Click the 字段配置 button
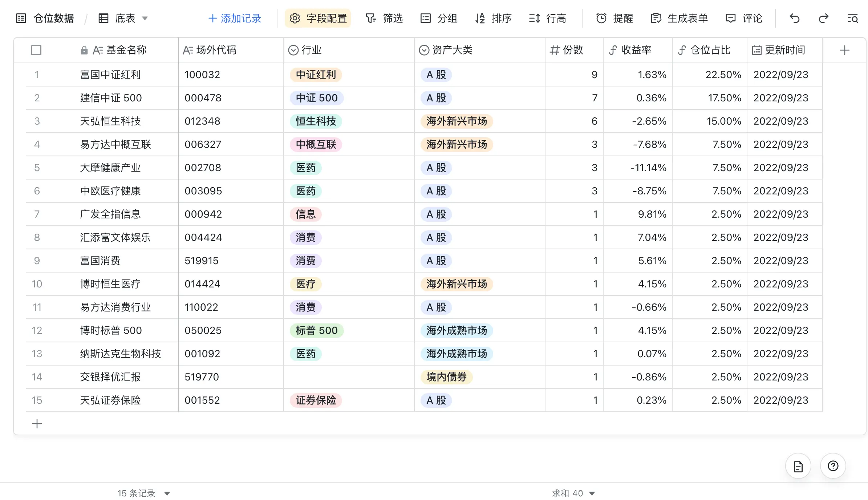 point(318,18)
